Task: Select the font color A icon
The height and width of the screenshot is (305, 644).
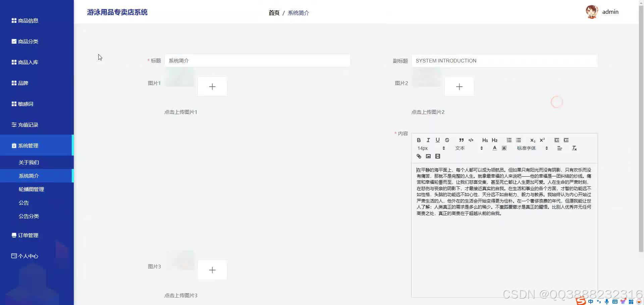Action: point(494,148)
